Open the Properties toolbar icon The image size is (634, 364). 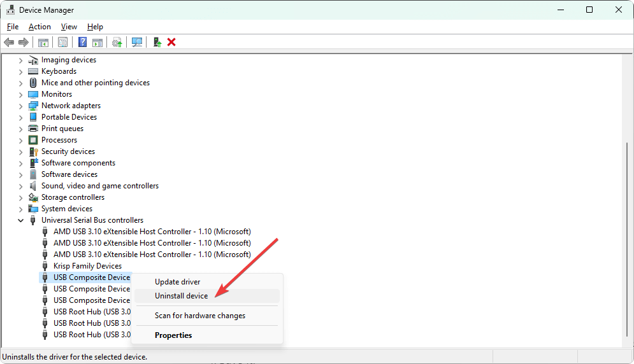pyautogui.click(x=62, y=42)
